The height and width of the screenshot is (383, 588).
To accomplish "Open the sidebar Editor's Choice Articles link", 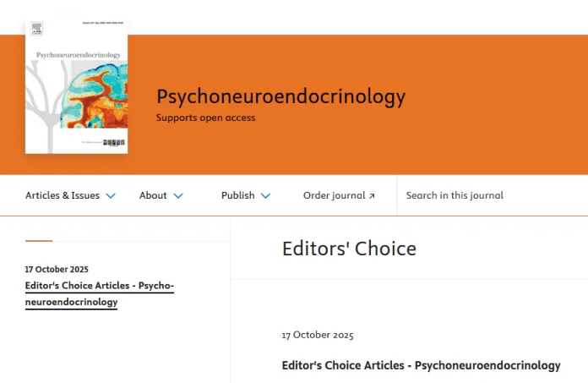I will pyautogui.click(x=100, y=293).
